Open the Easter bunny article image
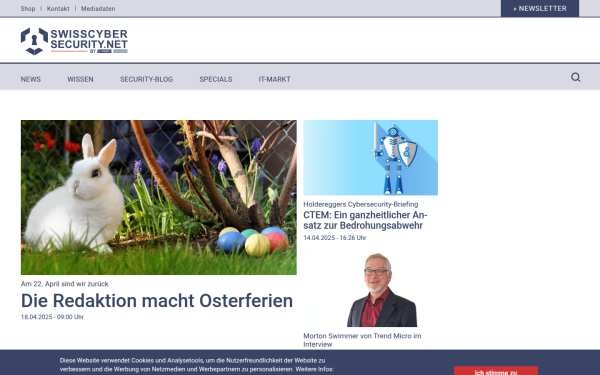This screenshot has width=600, height=375. [159, 197]
